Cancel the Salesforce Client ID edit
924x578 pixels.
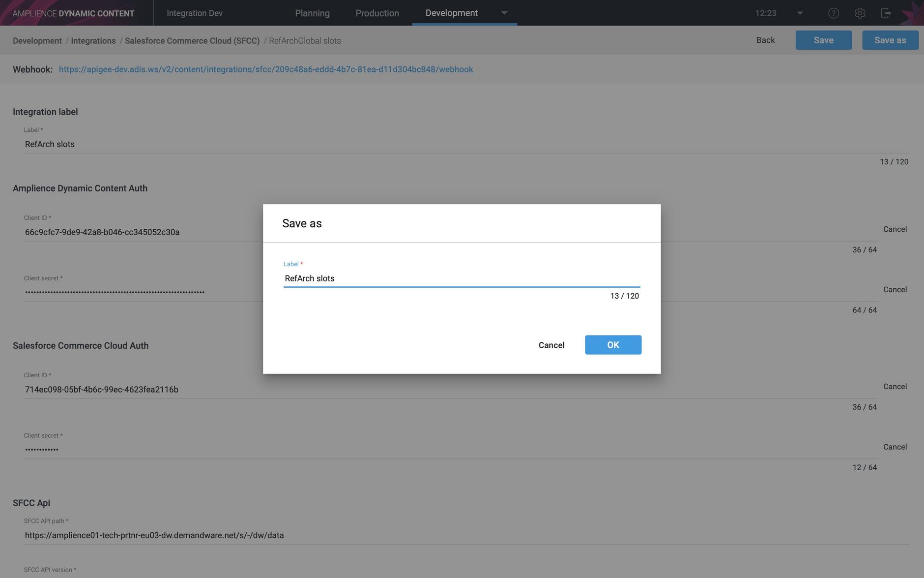pyautogui.click(x=895, y=387)
